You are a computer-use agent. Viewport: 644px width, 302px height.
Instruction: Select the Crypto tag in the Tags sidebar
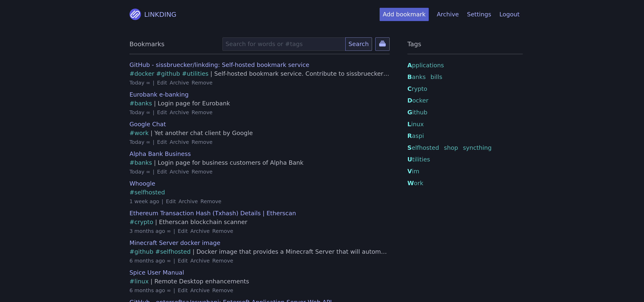[417, 89]
